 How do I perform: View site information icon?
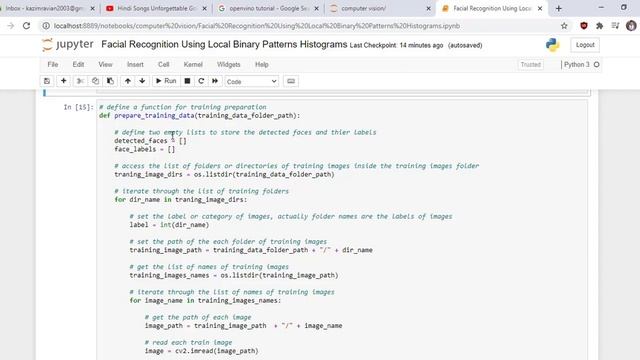pyautogui.click(x=46, y=26)
